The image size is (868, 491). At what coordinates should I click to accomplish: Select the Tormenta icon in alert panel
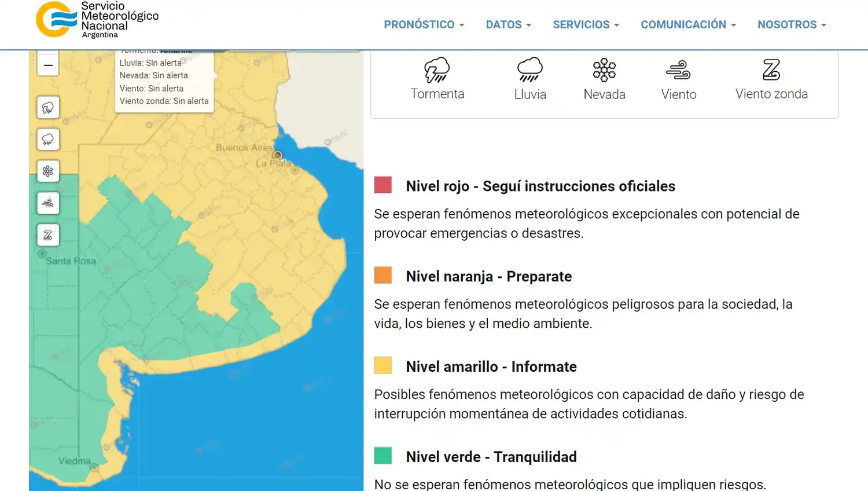coord(437,70)
